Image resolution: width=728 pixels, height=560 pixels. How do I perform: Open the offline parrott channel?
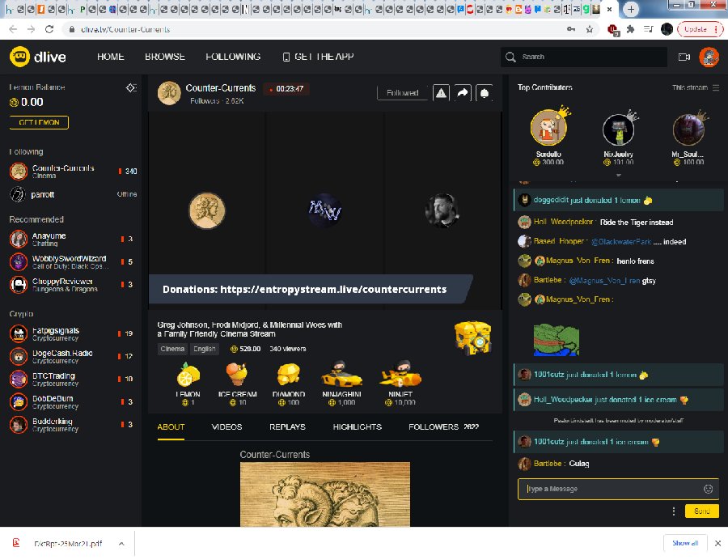[x=72, y=194]
